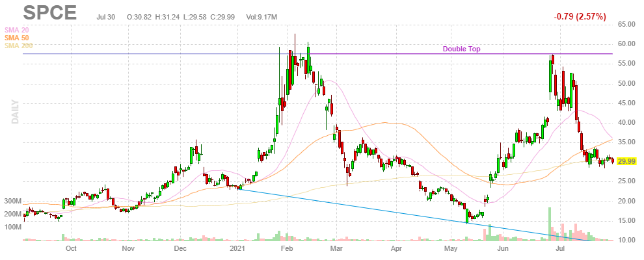The image size is (644, 260).
Task: Select the SMA 200 legend label
Action: 18,45
